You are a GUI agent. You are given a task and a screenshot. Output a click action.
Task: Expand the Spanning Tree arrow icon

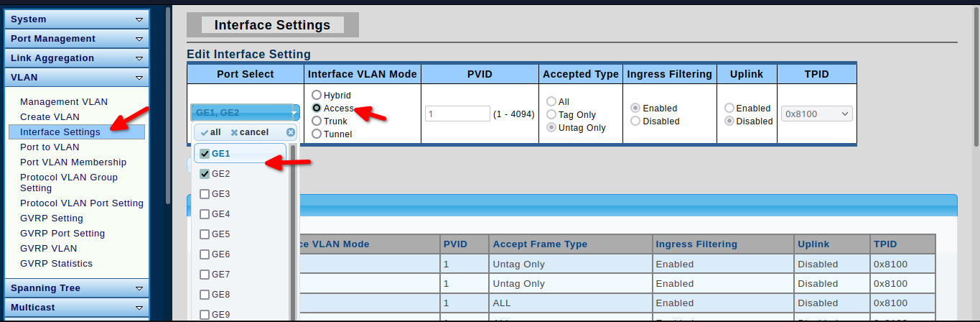point(139,288)
